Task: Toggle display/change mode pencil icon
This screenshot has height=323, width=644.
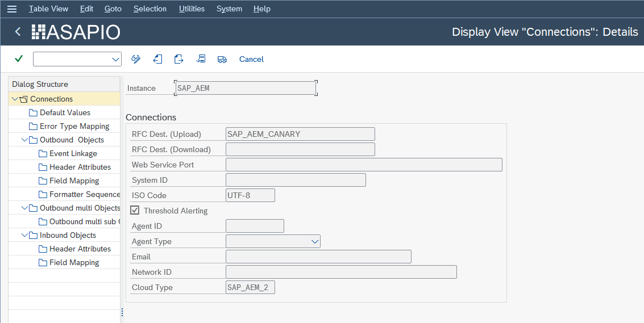Action: tap(136, 59)
